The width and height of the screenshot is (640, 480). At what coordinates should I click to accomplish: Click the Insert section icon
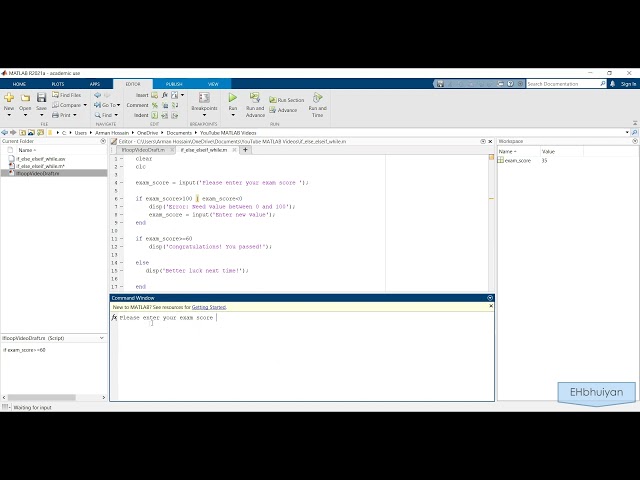coord(155,95)
